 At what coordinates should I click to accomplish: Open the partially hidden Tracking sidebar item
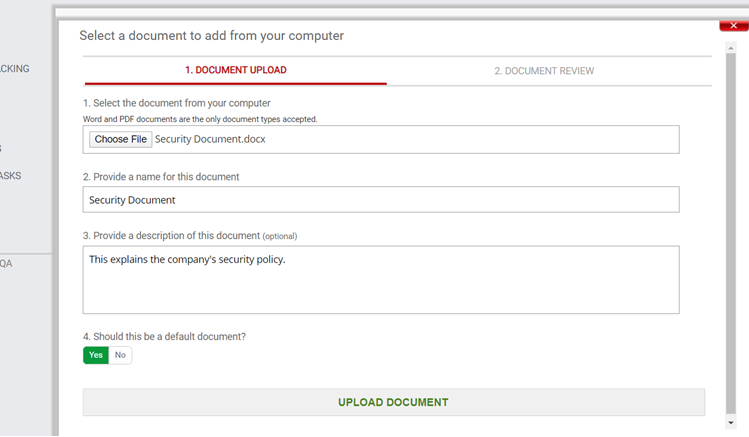(15, 69)
